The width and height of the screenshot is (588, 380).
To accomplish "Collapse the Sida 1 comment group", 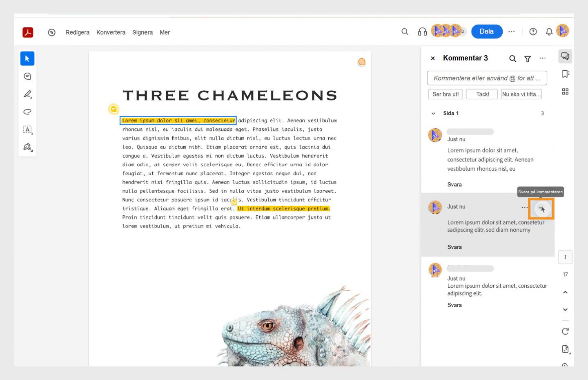I will (x=433, y=114).
